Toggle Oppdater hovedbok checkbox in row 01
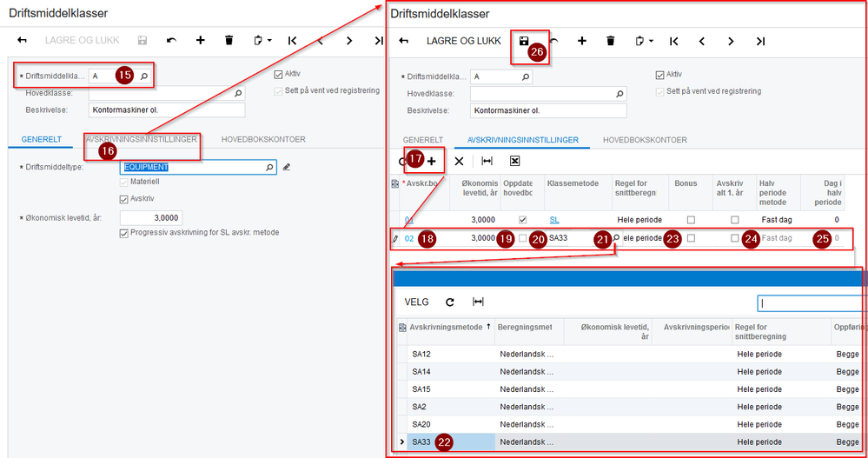868x458 pixels. click(522, 220)
